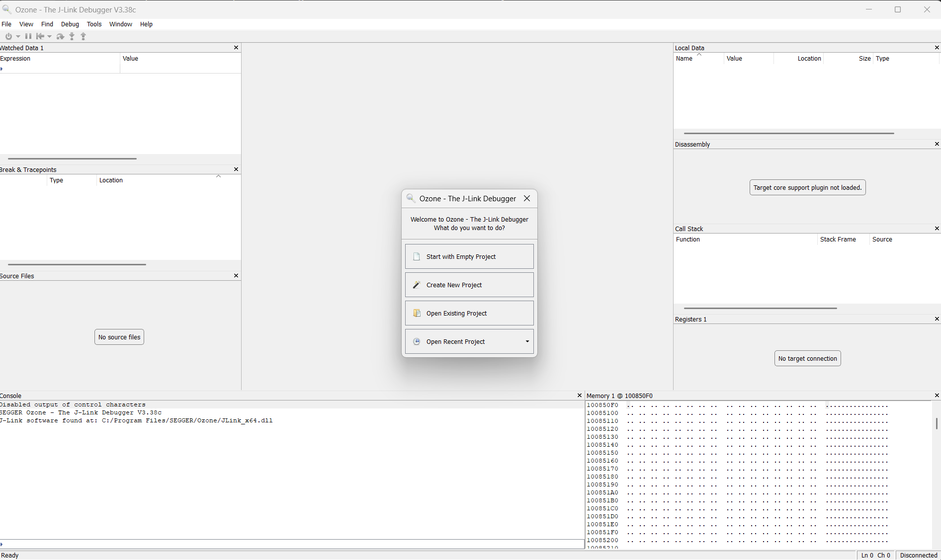This screenshot has width=941, height=560.
Task: Click the pause/halt toolbar icon
Action: (28, 36)
